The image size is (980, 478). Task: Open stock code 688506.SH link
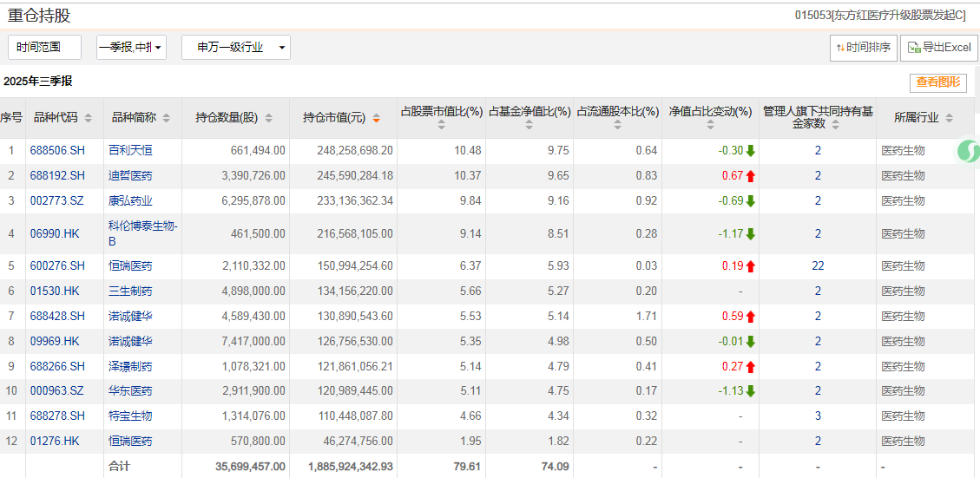click(x=57, y=151)
